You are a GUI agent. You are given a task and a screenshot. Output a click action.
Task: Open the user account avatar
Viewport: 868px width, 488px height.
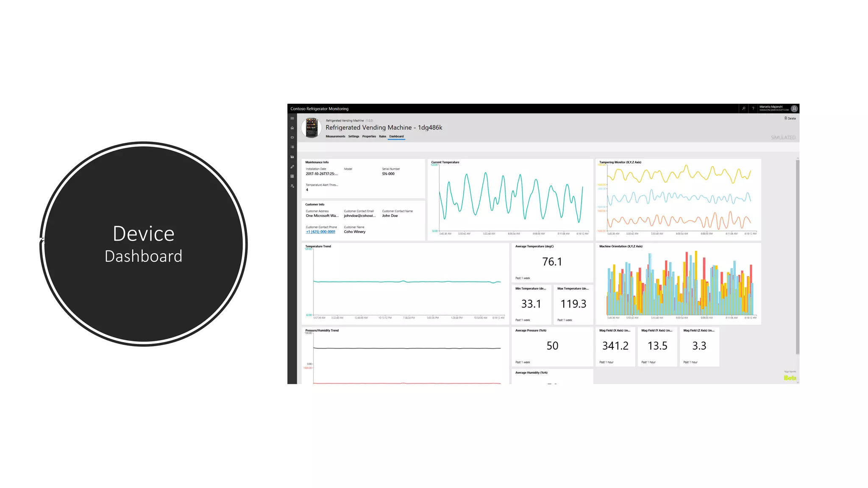[794, 108]
